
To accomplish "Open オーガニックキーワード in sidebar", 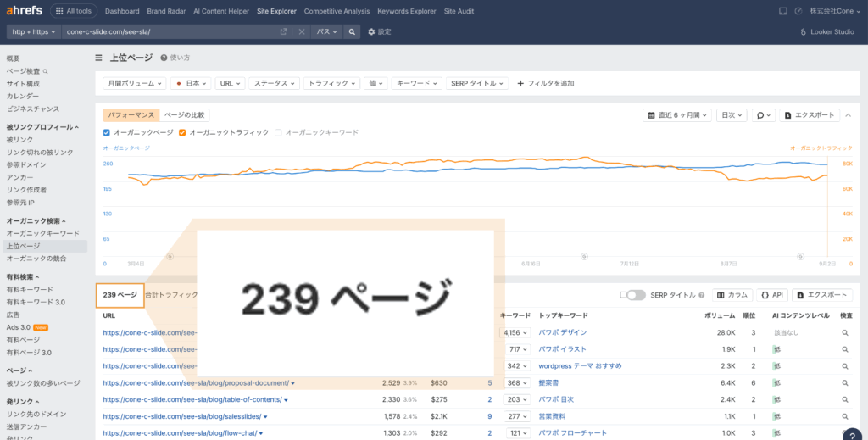I will click(x=43, y=233).
